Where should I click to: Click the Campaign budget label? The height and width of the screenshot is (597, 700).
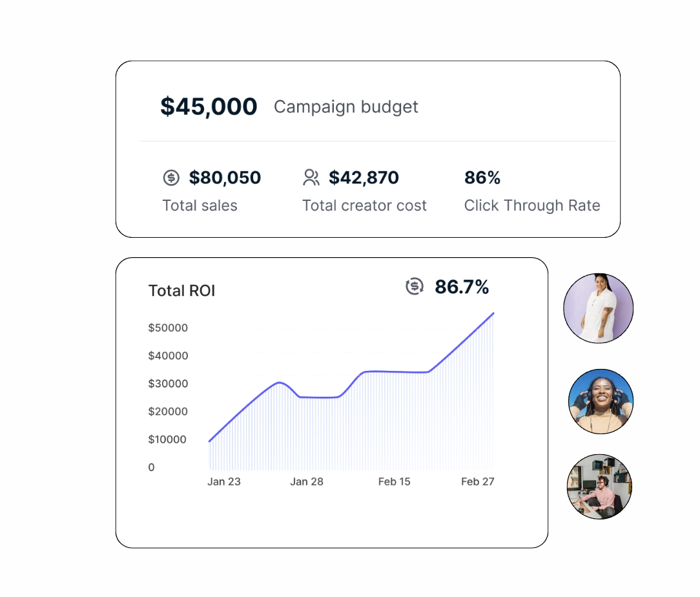(346, 107)
